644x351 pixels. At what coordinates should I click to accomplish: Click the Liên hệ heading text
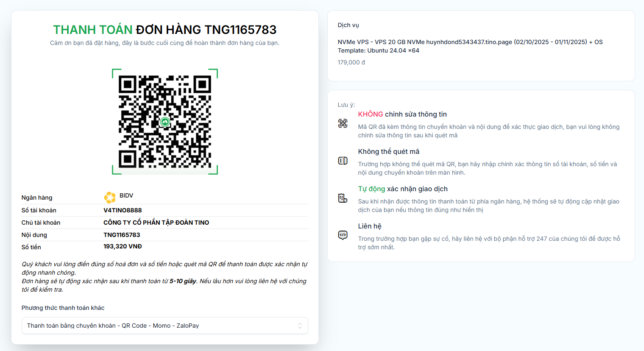point(370,226)
